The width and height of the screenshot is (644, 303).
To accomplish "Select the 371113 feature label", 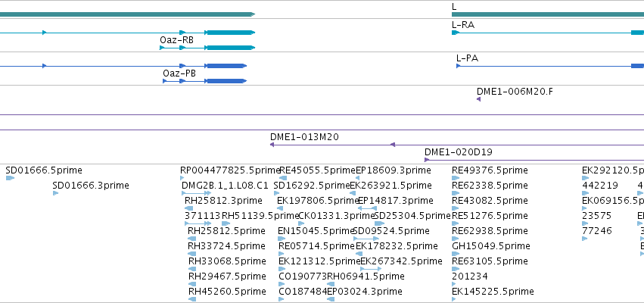I will tap(202, 216).
